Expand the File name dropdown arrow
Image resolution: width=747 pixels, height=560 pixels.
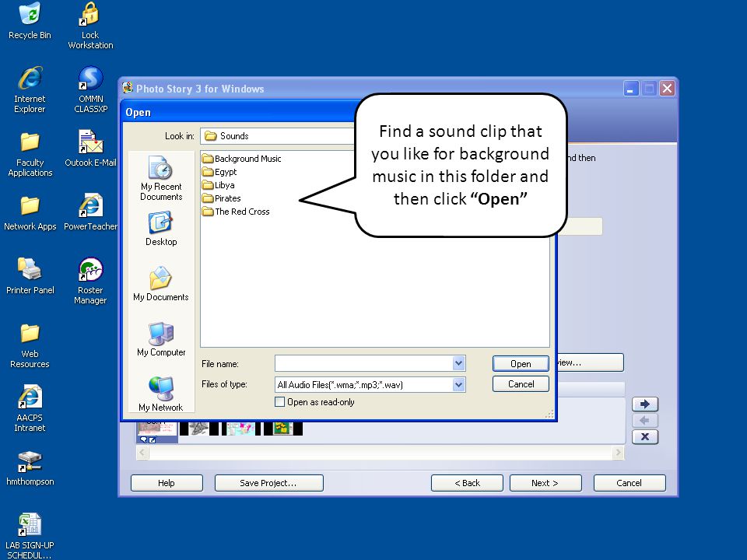(459, 363)
